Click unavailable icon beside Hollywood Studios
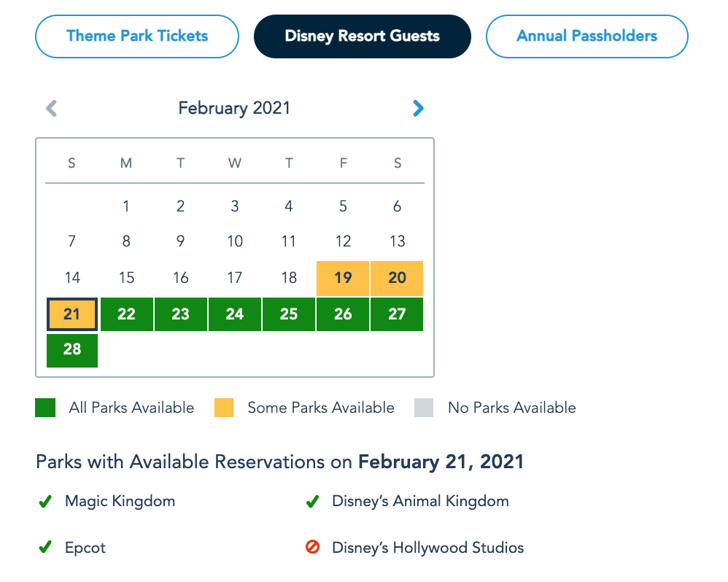The width and height of the screenshot is (728, 582). tap(312, 548)
